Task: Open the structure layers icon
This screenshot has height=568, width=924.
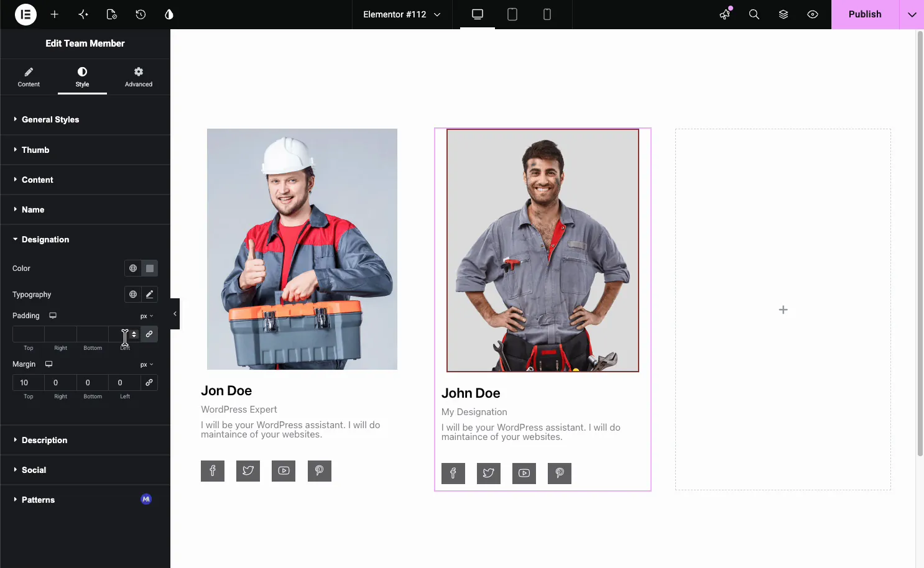Action: click(783, 14)
